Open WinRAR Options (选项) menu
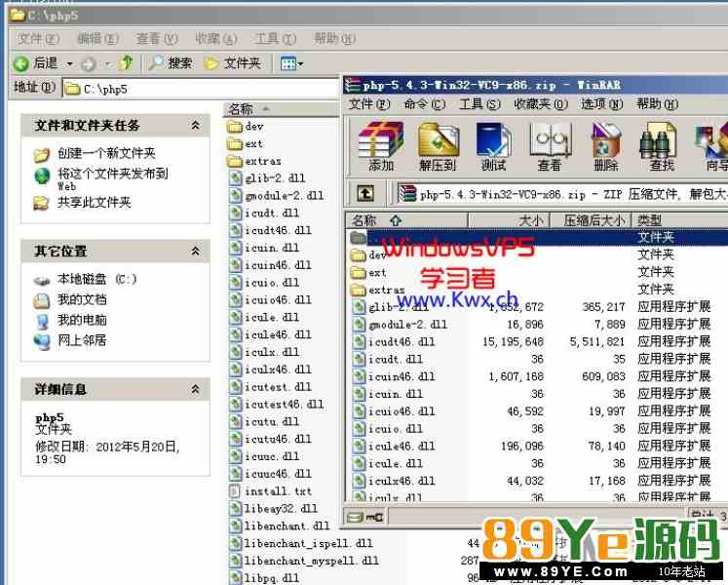Viewport: 728px width, 585px height. pyautogui.click(x=601, y=103)
